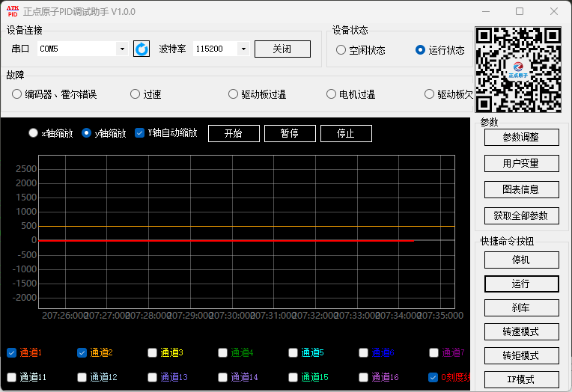Minimize the PID调试助手 window

(x=486, y=12)
